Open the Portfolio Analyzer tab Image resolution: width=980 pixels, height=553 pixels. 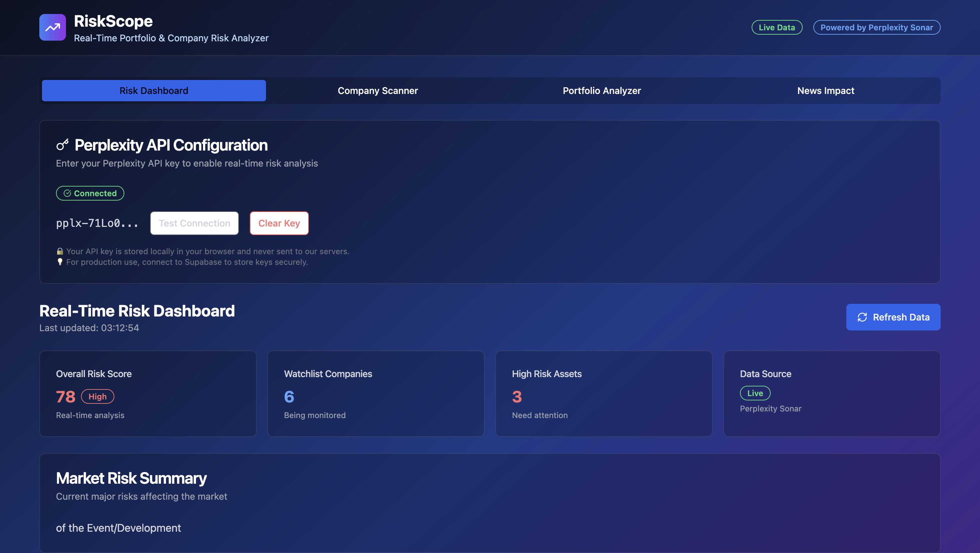(601, 91)
